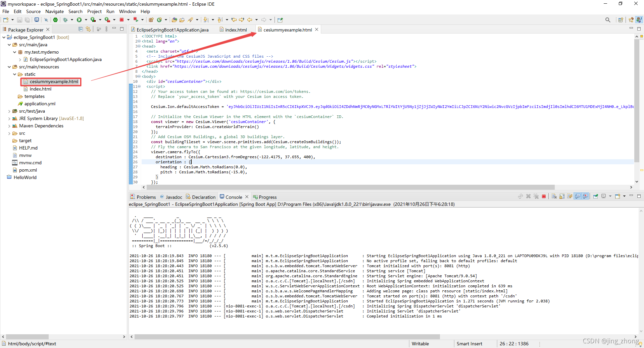
Task: Go back with the yellow Back arrow
Action: tap(250, 20)
